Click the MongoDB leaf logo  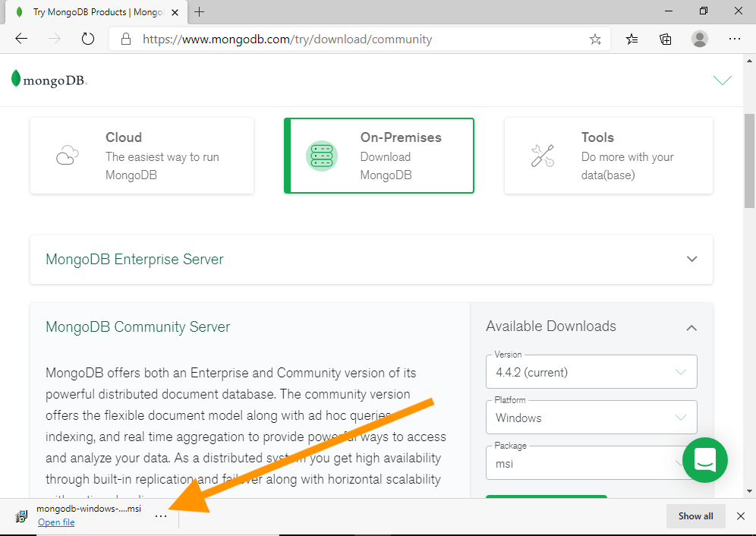pyautogui.click(x=15, y=77)
